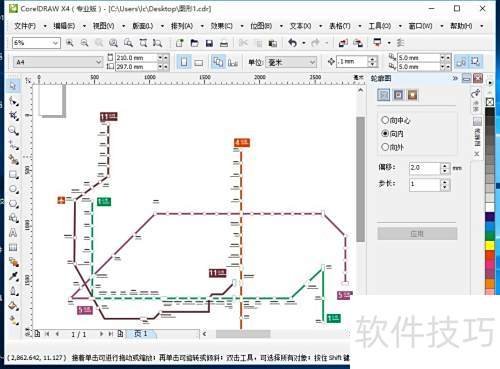
Task: Click the New document icon
Action: point(180,43)
